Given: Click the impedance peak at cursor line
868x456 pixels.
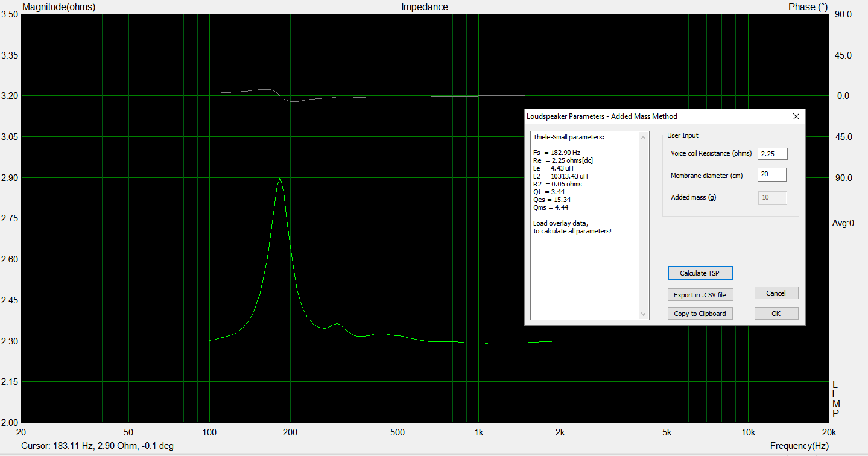Looking at the screenshot, I should (x=280, y=179).
